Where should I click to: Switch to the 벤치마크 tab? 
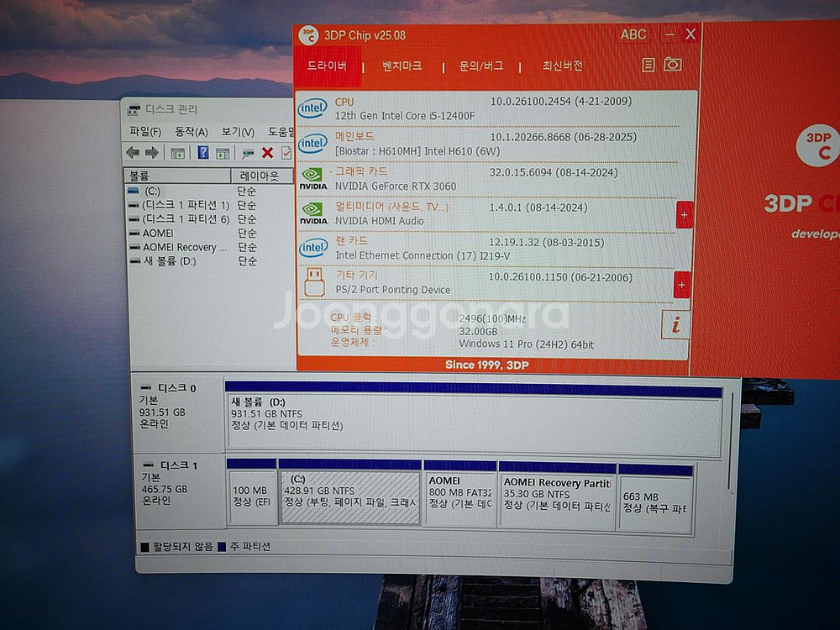tap(402, 66)
